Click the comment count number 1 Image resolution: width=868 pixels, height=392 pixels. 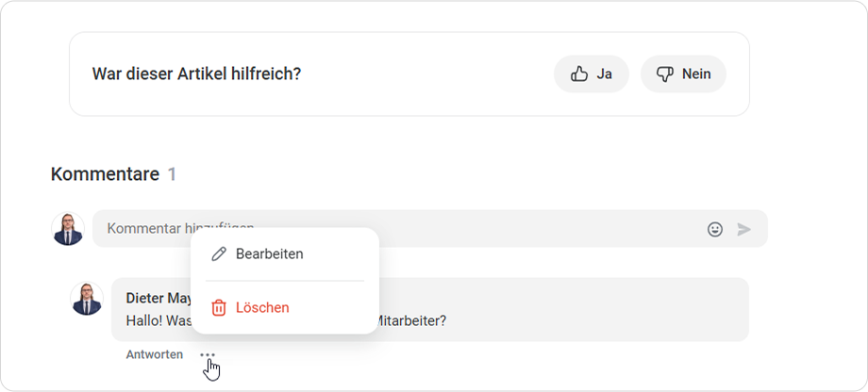point(172,174)
